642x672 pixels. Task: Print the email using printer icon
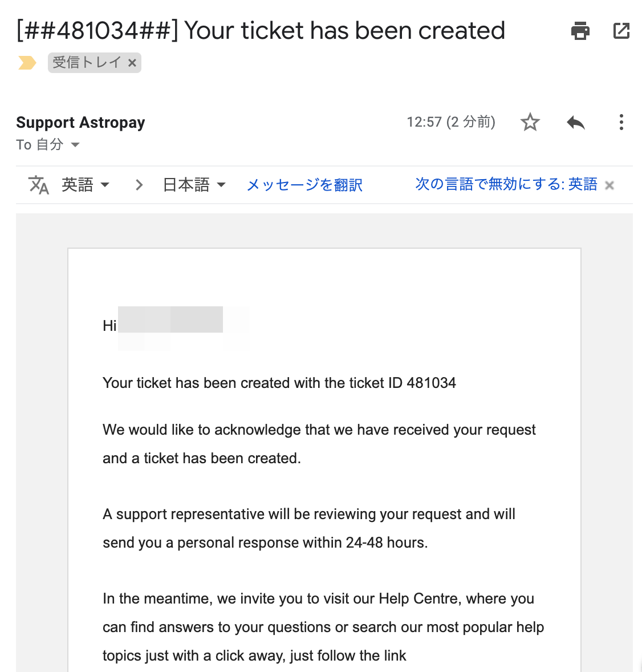click(x=580, y=31)
